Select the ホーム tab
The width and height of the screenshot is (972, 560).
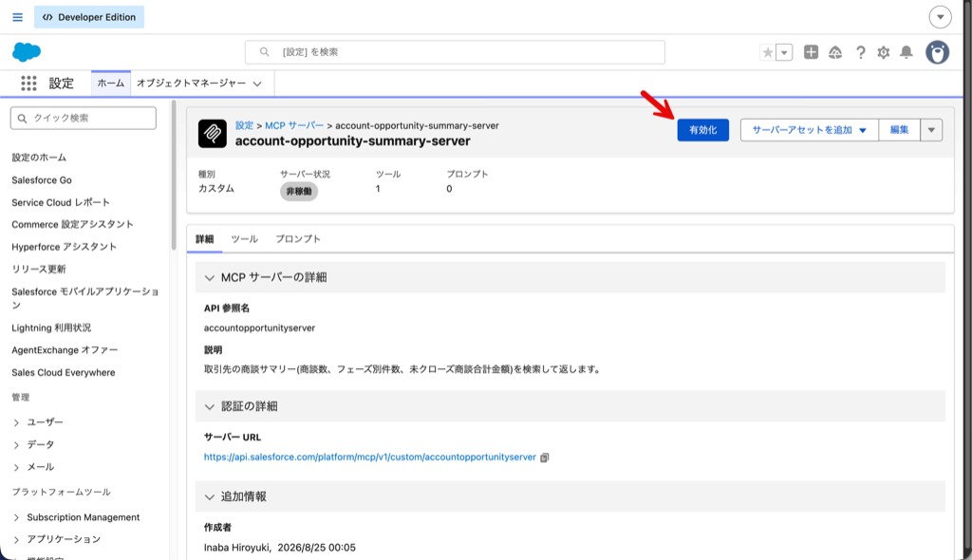click(x=111, y=84)
